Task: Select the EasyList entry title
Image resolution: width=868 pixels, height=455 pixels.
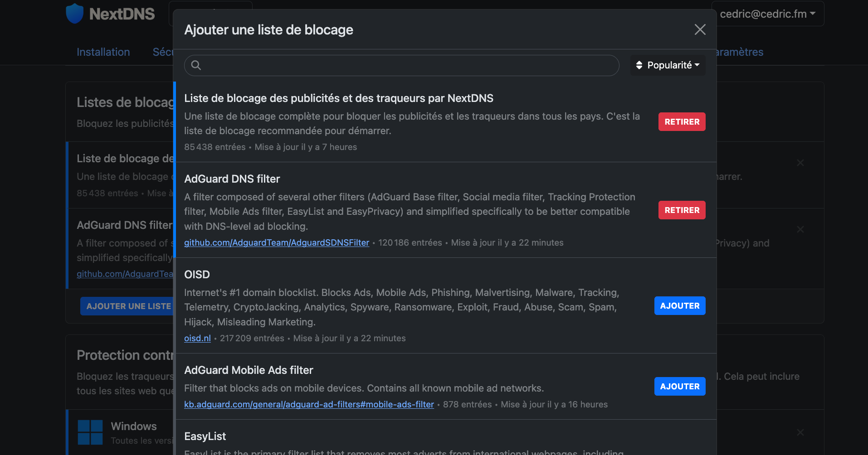Action: coord(205,436)
